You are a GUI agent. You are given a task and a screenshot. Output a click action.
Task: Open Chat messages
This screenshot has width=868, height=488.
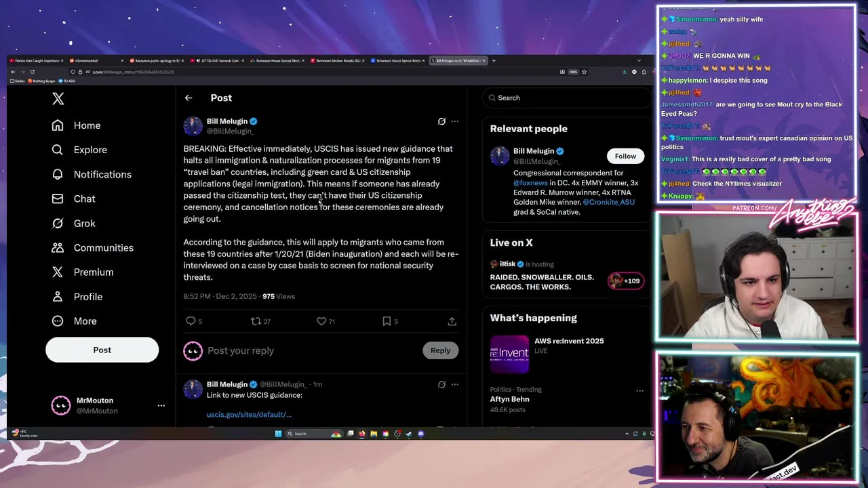pos(74,199)
